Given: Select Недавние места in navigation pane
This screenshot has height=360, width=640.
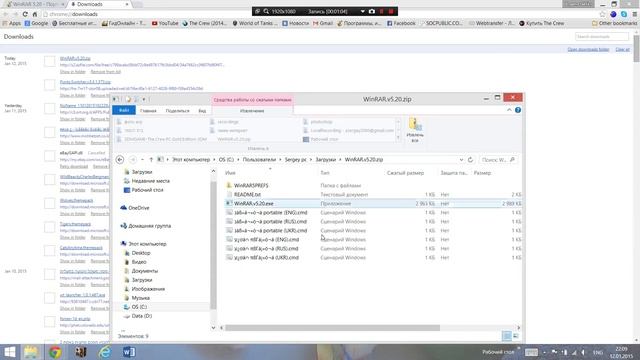Looking at the screenshot, I should tap(150, 181).
